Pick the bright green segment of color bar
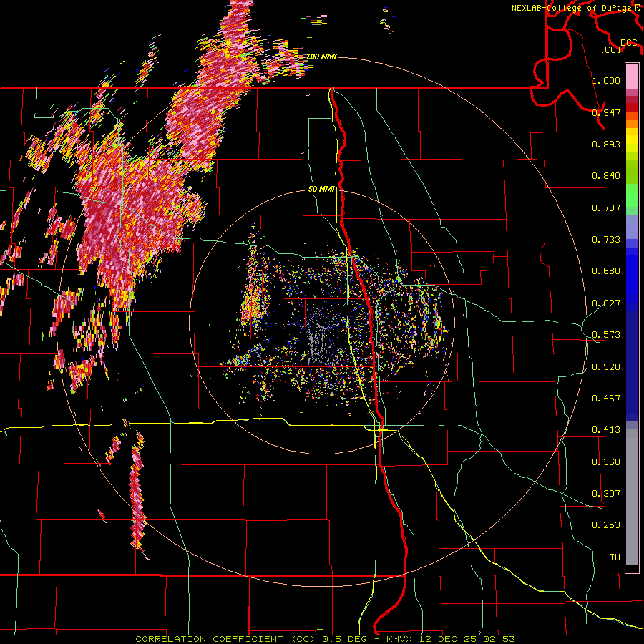644x644 pixels. click(632, 195)
